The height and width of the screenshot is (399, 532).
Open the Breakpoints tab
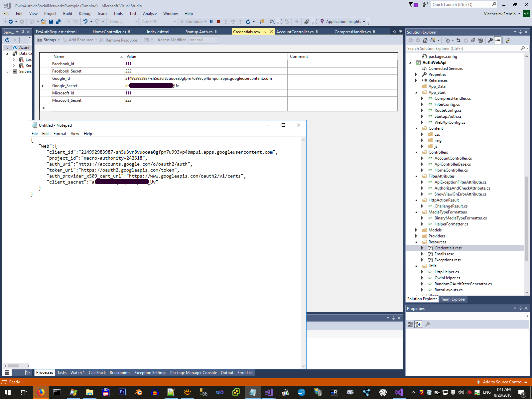[120, 373]
